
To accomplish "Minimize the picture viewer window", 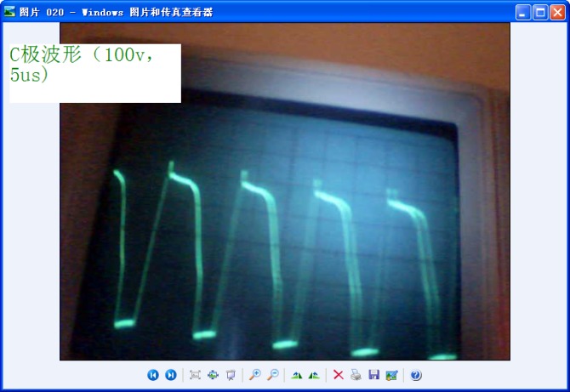I will [523, 13].
